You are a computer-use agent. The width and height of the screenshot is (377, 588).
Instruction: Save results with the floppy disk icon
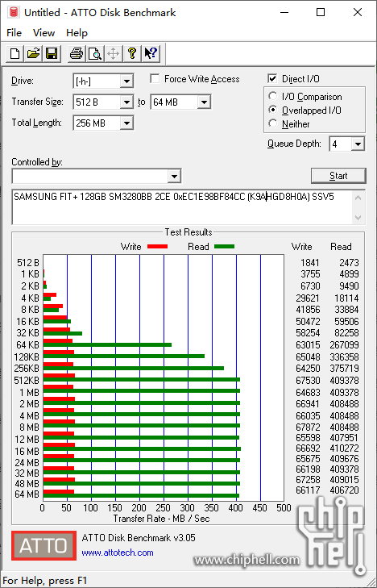pos(52,53)
